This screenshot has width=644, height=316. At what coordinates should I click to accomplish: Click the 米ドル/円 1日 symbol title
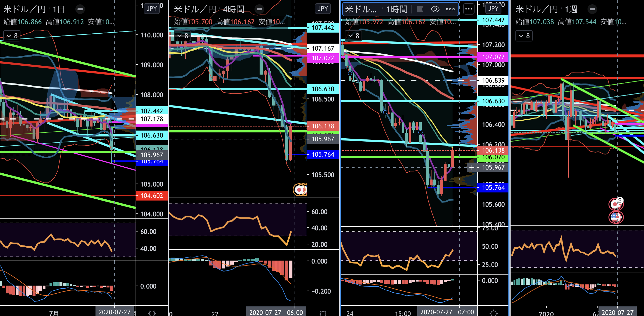34,9
